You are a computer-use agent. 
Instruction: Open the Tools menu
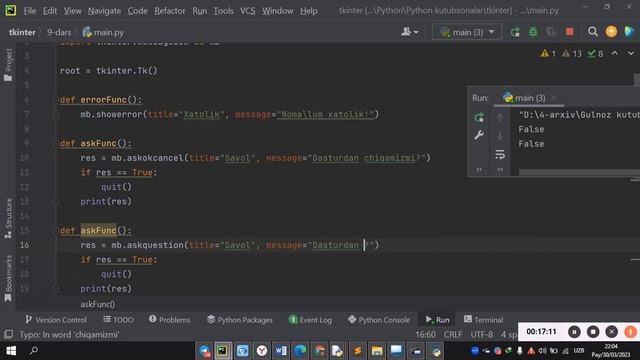pyautogui.click(x=223, y=11)
